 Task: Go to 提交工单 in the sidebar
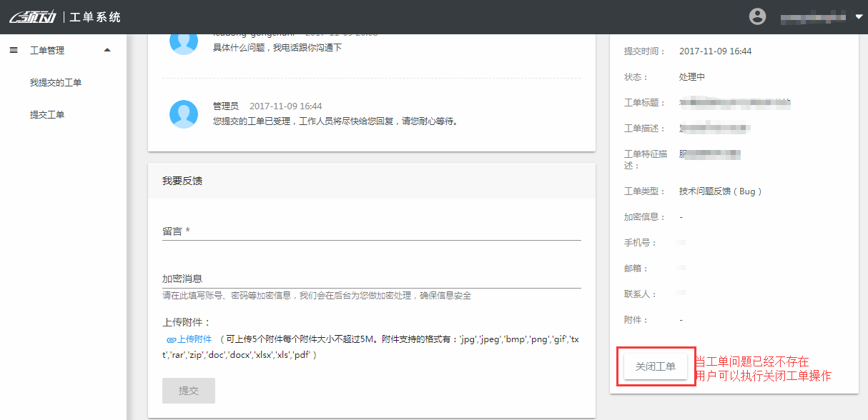click(47, 114)
